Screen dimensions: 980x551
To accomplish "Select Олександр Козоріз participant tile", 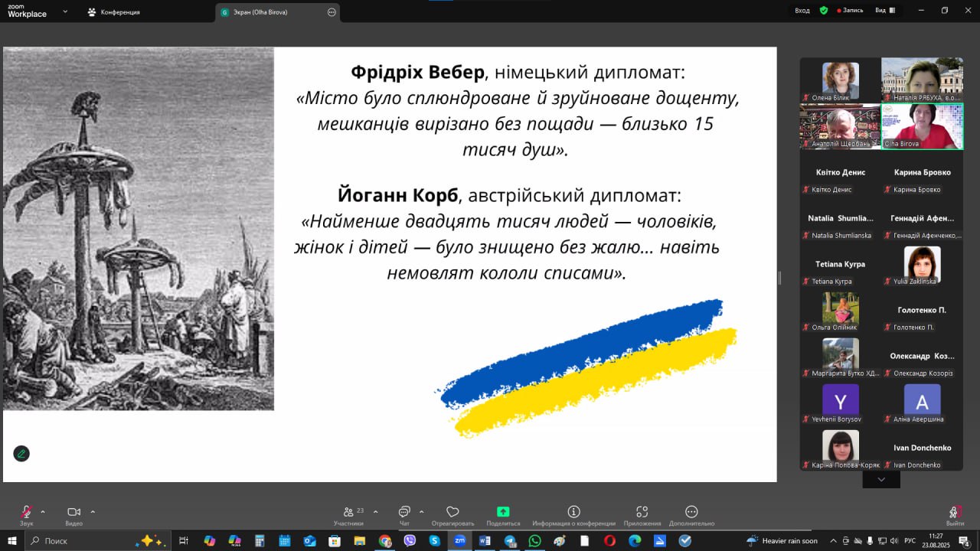I will (x=922, y=356).
